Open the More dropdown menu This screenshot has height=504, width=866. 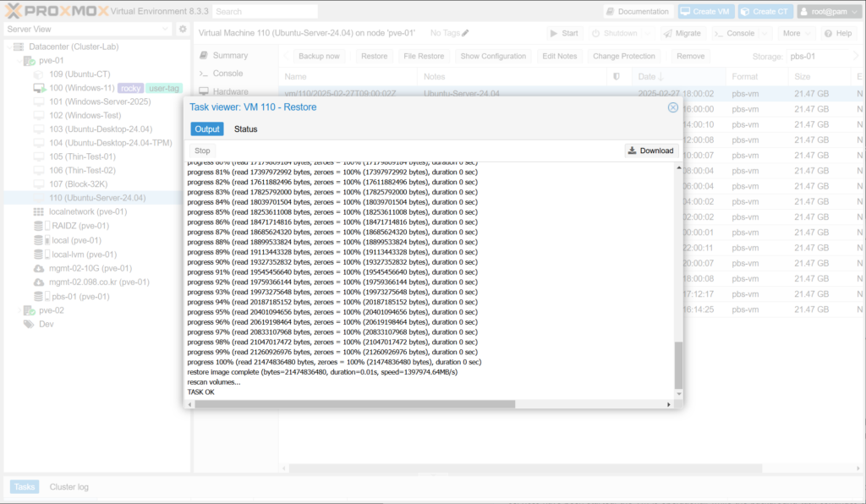coord(796,33)
